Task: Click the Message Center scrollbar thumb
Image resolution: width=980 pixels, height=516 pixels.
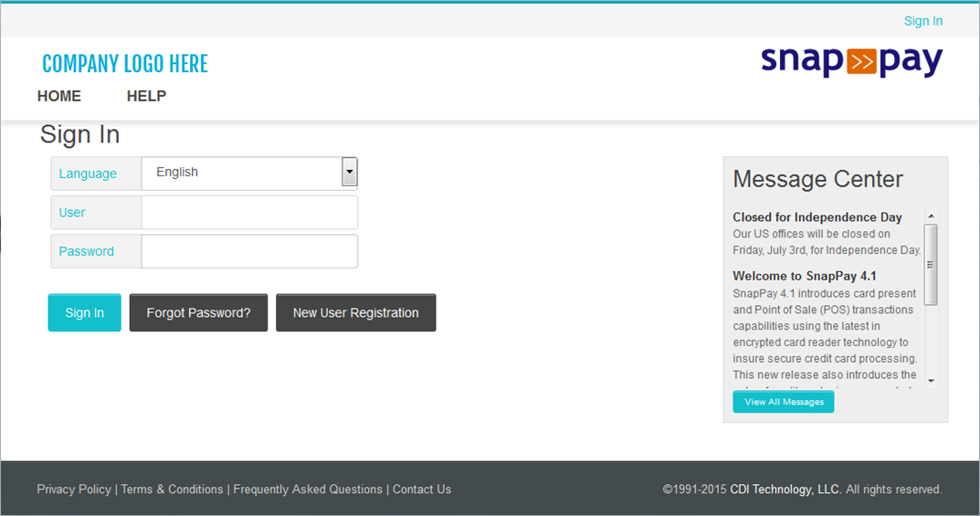Action: pos(931,264)
